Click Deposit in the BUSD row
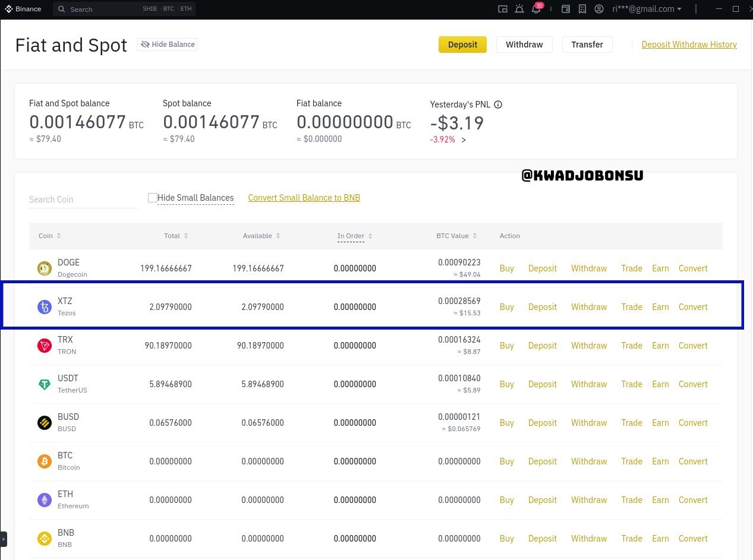This screenshot has width=753, height=560. point(543,423)
